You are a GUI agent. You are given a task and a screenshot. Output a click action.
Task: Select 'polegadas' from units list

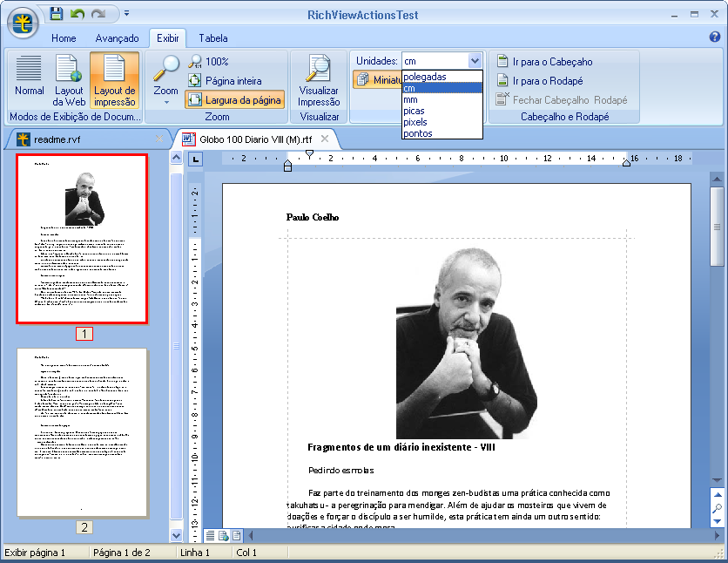[425, 77]
